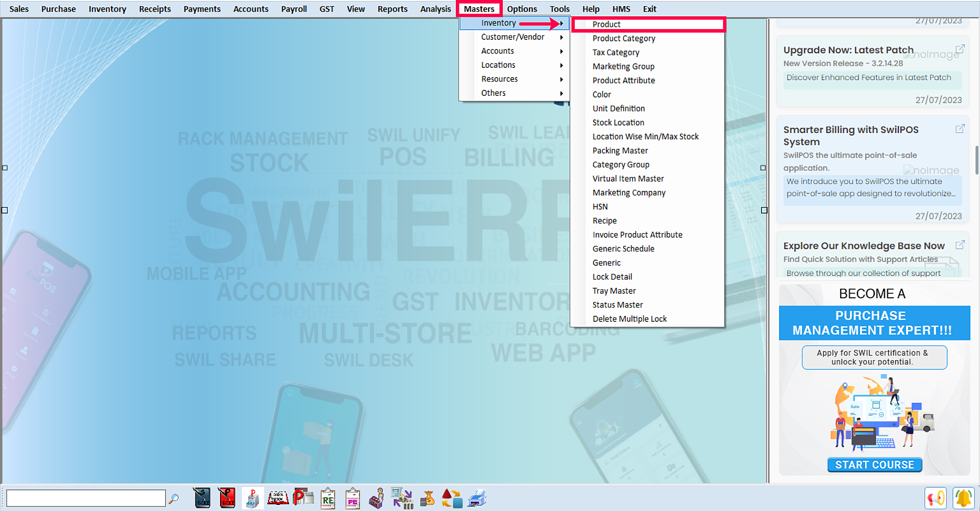Open the Tools menu
Viewport: 980px width, 511px height.
pos(559,9)
